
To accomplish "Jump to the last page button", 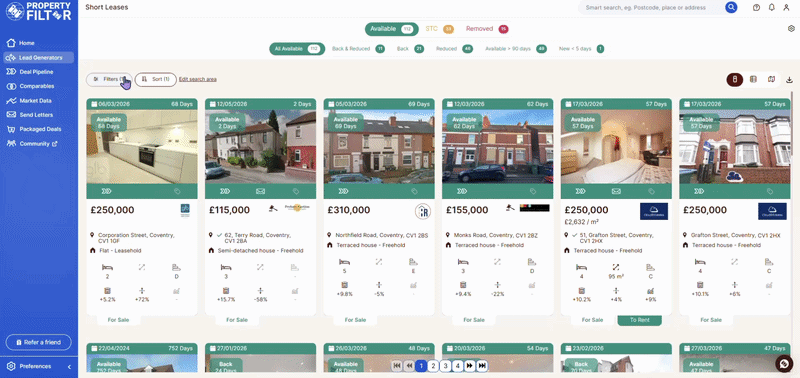I will (482, 366).
